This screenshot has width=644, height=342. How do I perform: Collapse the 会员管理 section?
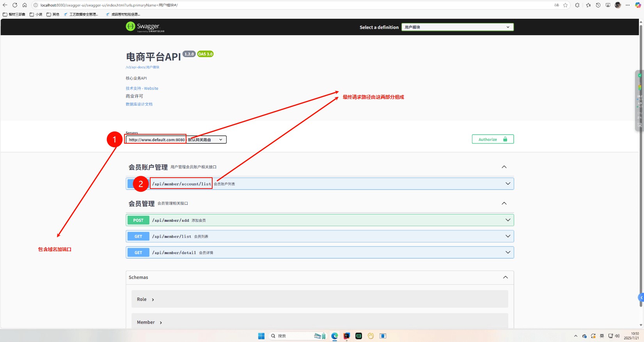coord(504,203)
